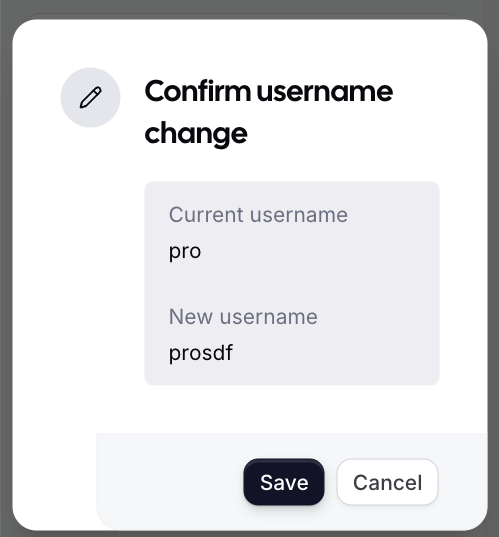This screenshot has height=537, width=499.
Task: Select the current username value "pro"
Action: coord(185,252)
